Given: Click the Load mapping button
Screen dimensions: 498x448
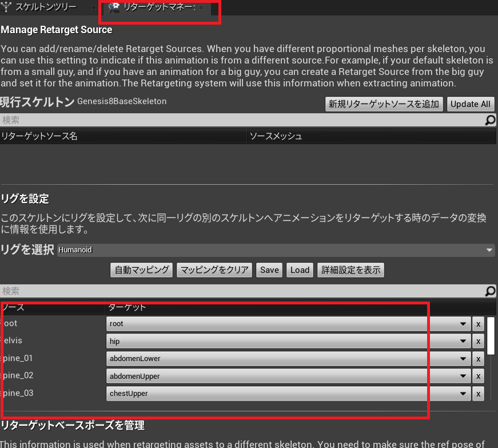Looking at the screenshot, I should click(300, 270).
